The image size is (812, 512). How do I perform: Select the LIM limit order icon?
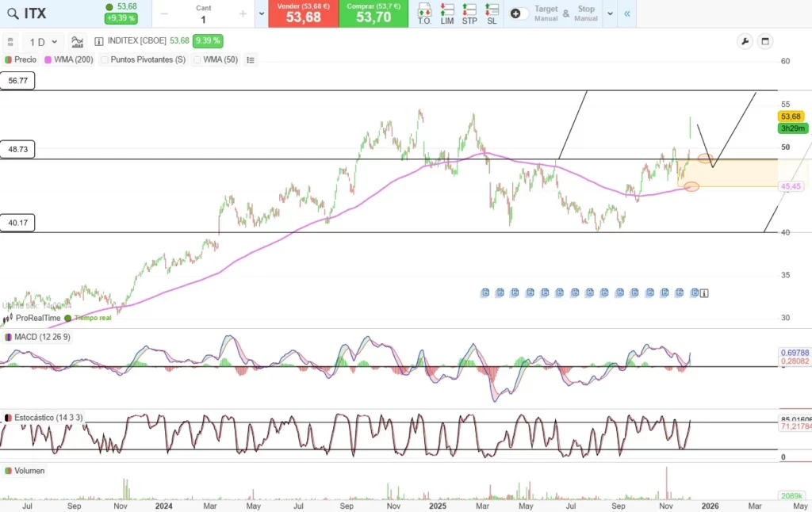tap(448, 13)
